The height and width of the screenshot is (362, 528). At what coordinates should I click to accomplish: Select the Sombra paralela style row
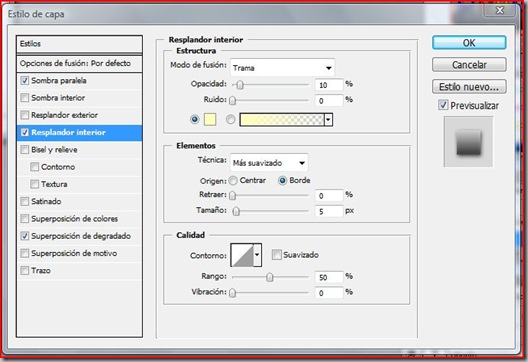click(79, 80)
